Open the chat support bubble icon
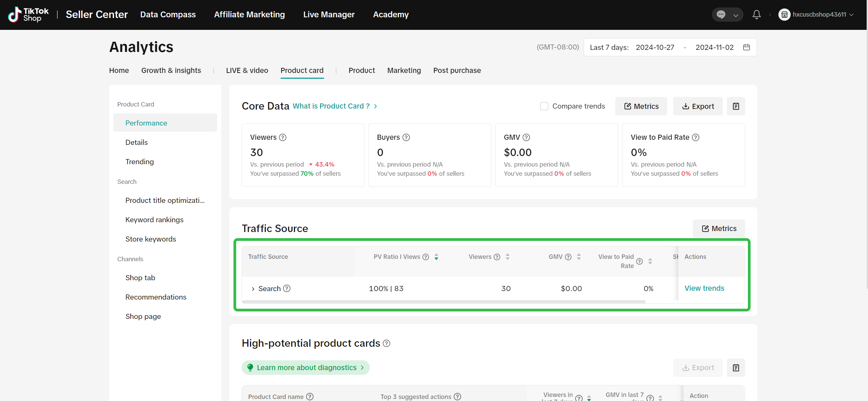Viewport: 868px width, 401px height. [x=721, y=15]
